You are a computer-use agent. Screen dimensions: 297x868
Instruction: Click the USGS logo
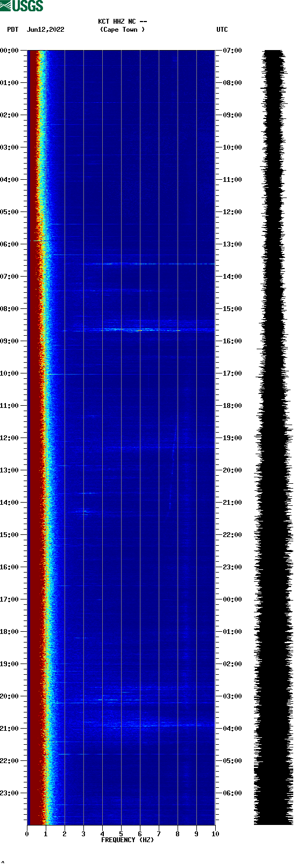(22, 6)
